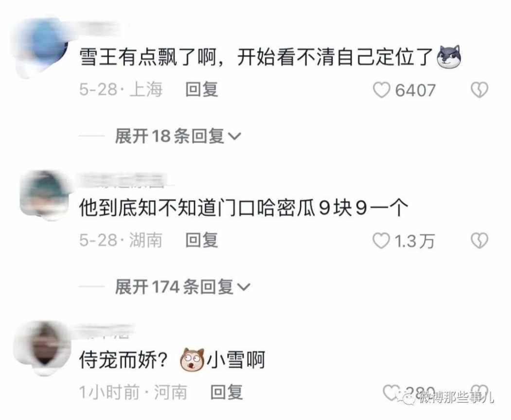The image size is (511, 420).
Task: Tap the husky emoji in first comment
Action: coord(449,57)
